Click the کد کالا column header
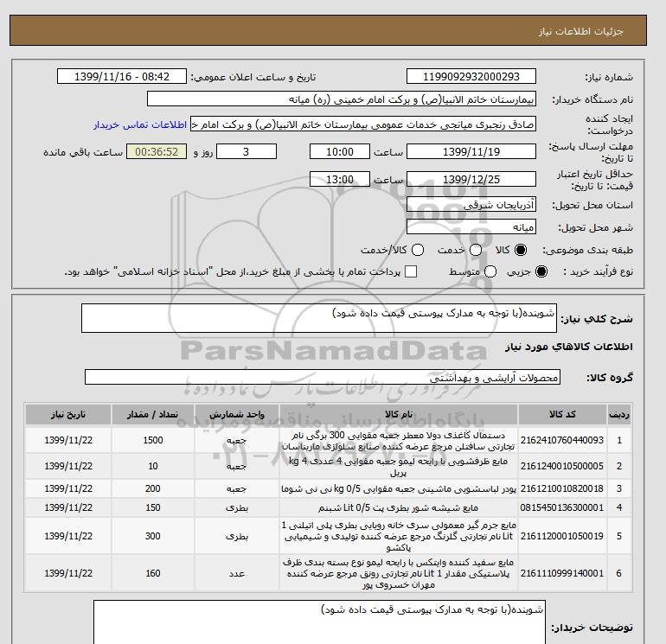666x644 pixels. [x=562, y=414]
